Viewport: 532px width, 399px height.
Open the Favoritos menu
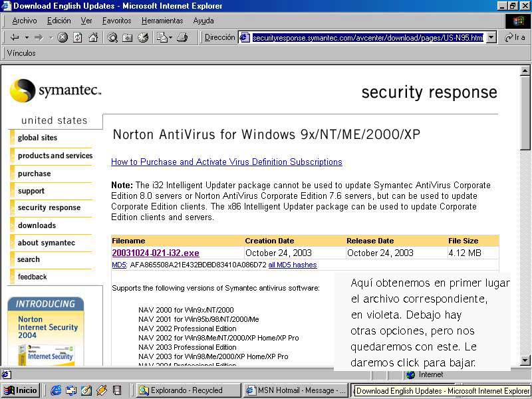117,21
